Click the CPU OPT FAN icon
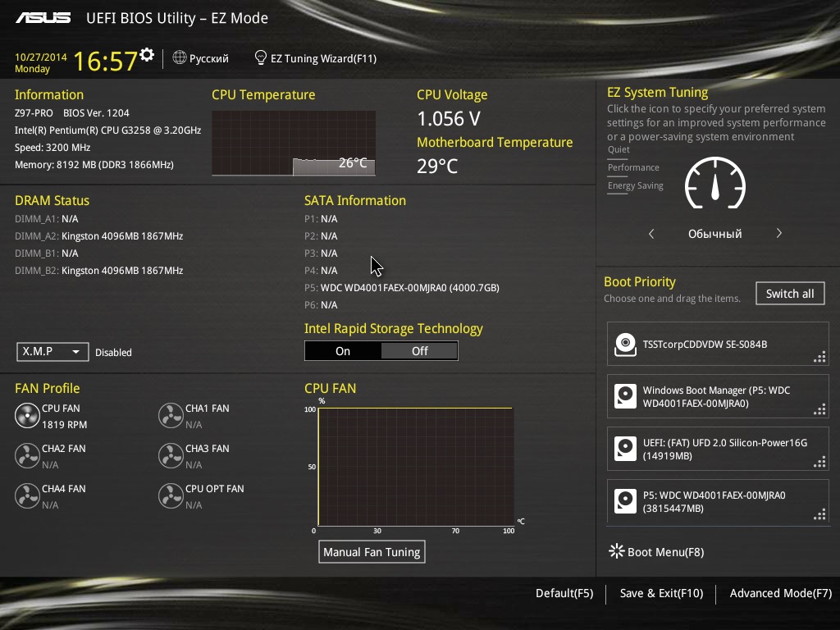Viewport: 840px width, 630px height. 171,496
